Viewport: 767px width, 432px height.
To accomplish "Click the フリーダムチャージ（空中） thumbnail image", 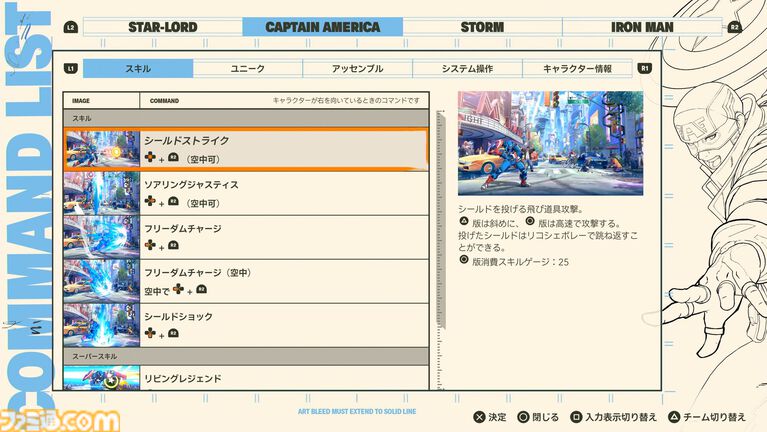I will coord(102,281).
